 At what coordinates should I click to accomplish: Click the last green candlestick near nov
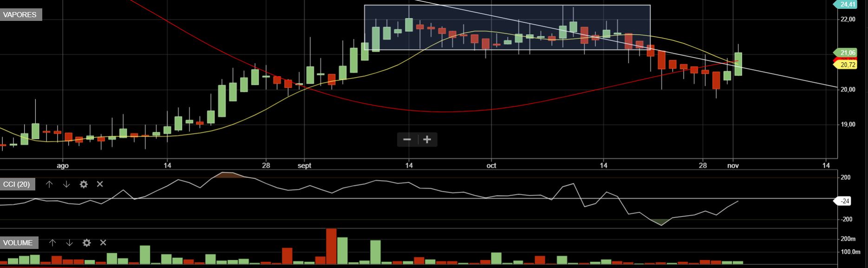point(738,64)
